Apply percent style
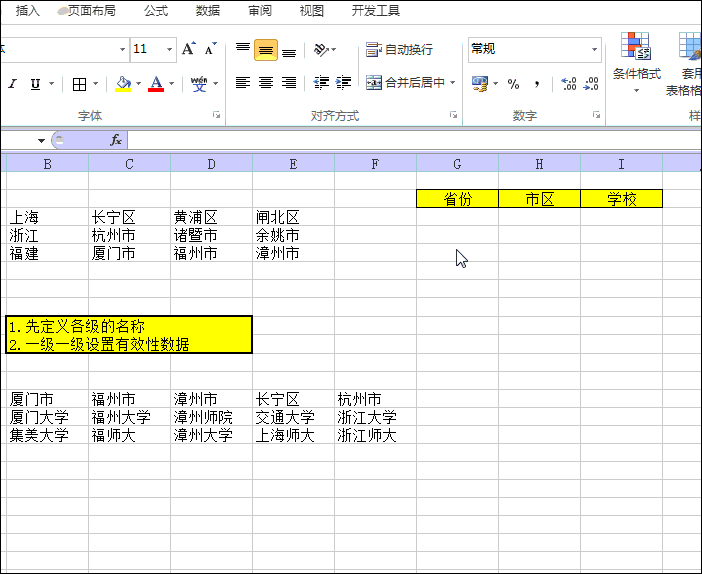702x574 pixels. 514,84
